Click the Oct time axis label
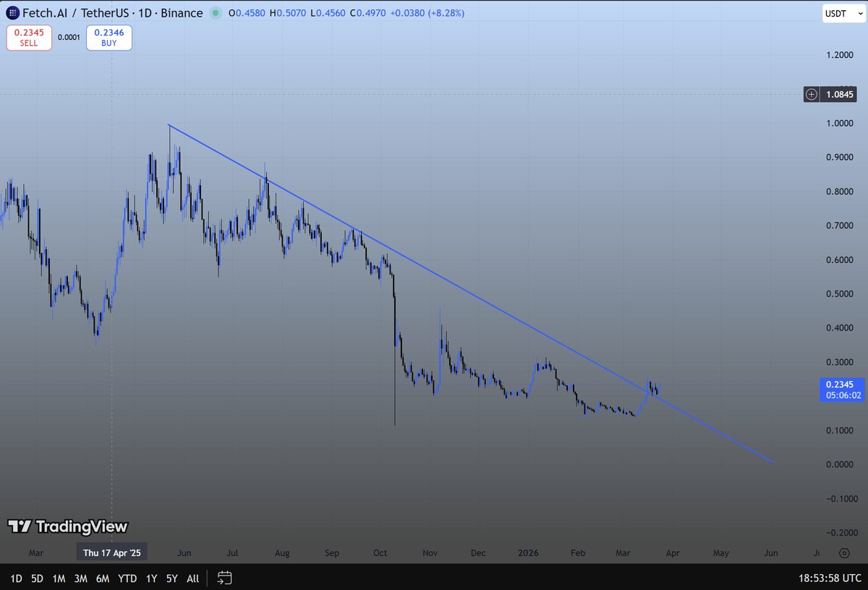This screenshot has width=868, height=590. pos(380,553)
